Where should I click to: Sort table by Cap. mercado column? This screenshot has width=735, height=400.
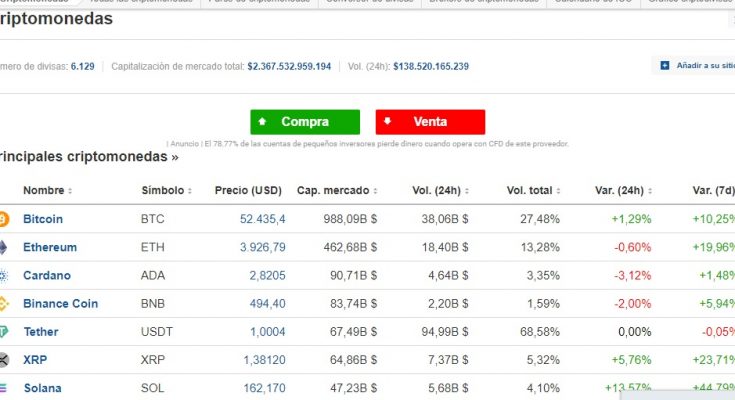pyautogui.click(x=337, y=190)
